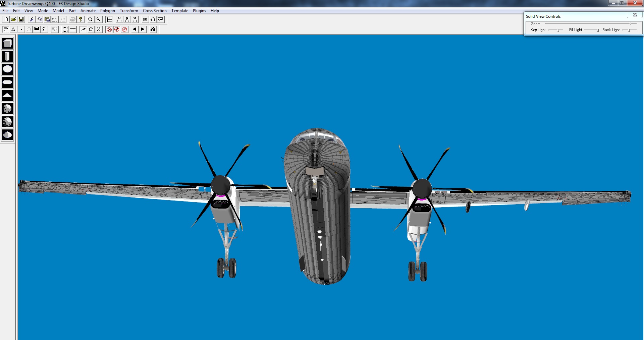Open the File menu
This screenshot has height=340, width=644.
pos(5,11)
